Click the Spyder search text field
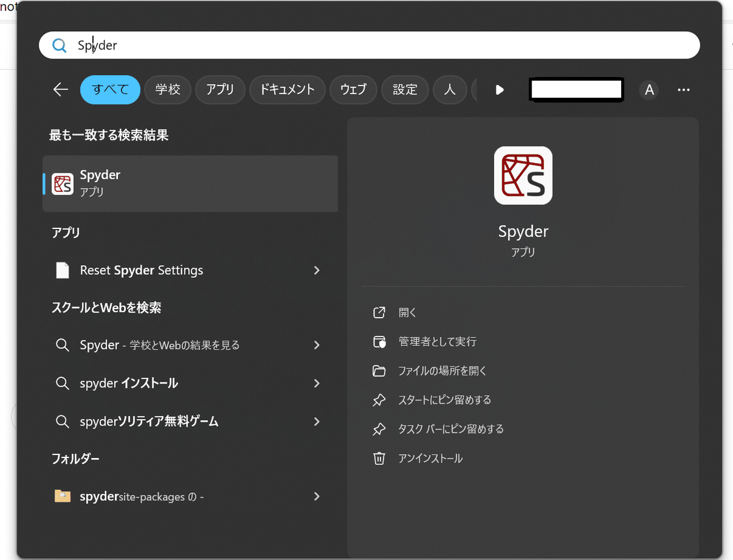Screen dimensions: 733x560 369,45
